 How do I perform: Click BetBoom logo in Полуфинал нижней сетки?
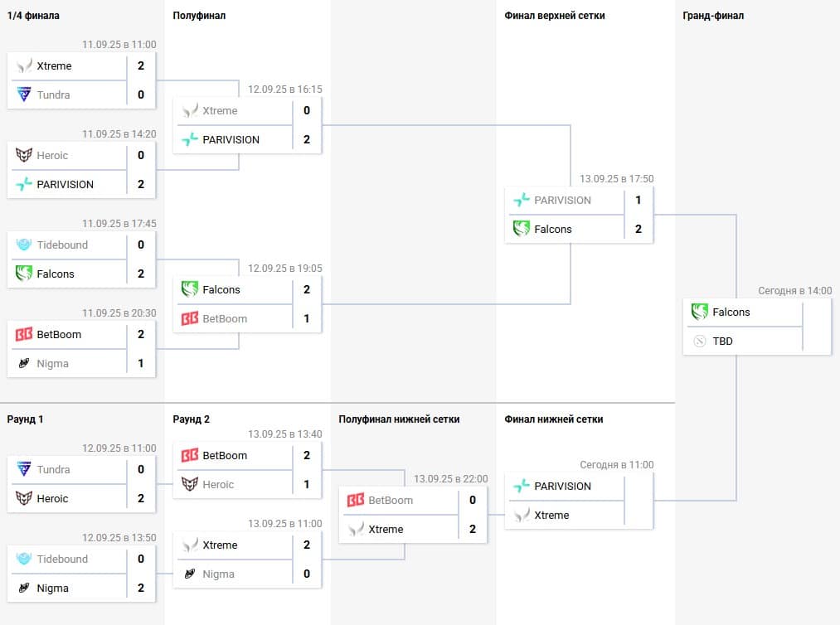click(x=355, y=500)
